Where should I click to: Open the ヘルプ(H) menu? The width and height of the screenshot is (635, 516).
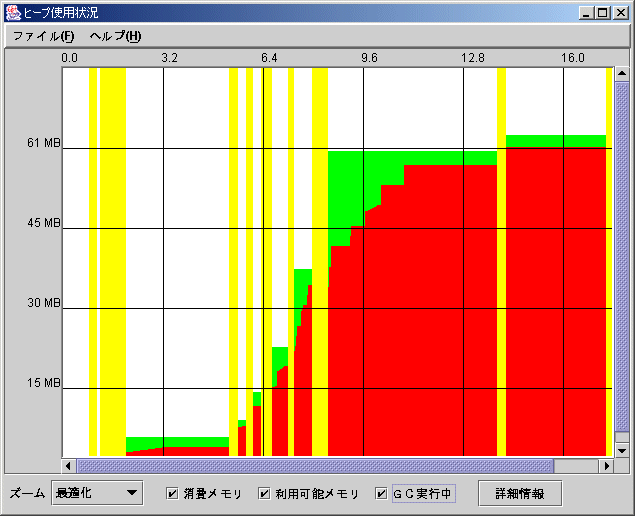click(x=114, y=35)
